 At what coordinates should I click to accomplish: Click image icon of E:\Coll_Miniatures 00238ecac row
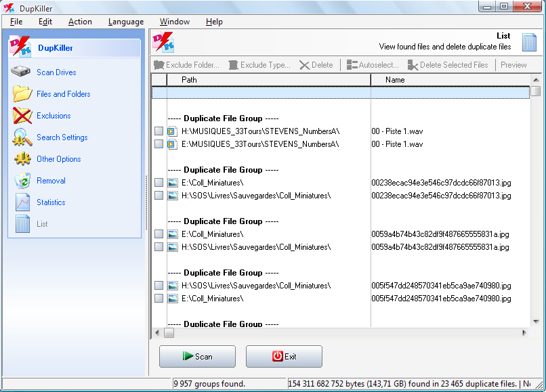tap(172, 183)
